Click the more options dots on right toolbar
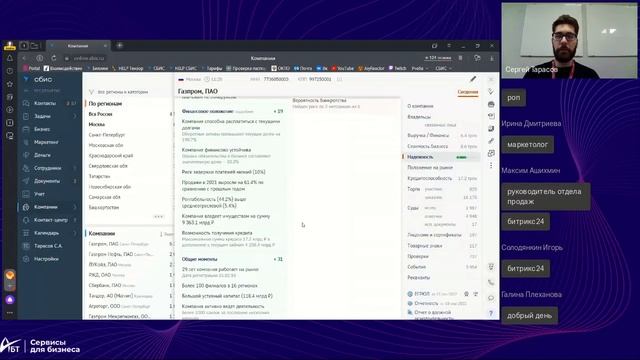 point(491,166)
